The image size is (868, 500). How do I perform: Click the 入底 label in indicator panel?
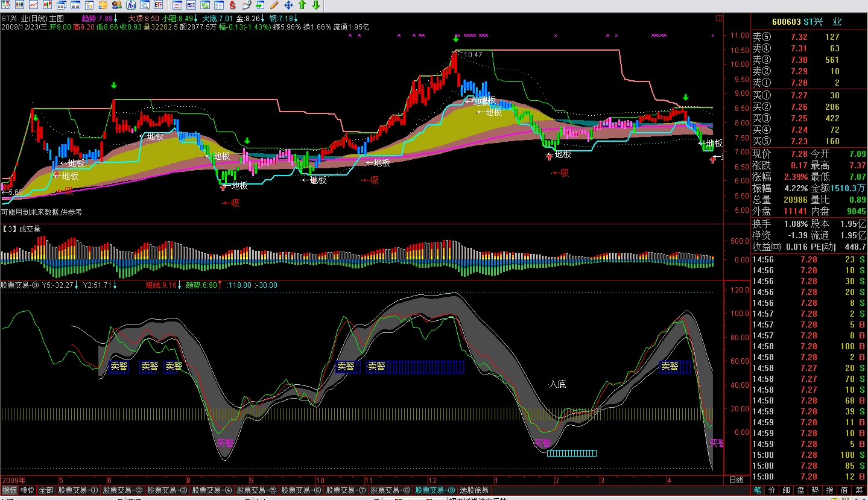(557, 384)
